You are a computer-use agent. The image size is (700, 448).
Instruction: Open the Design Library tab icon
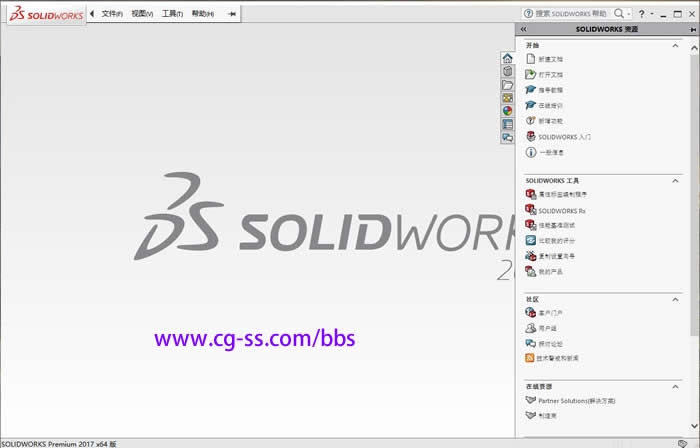[507, 72]
